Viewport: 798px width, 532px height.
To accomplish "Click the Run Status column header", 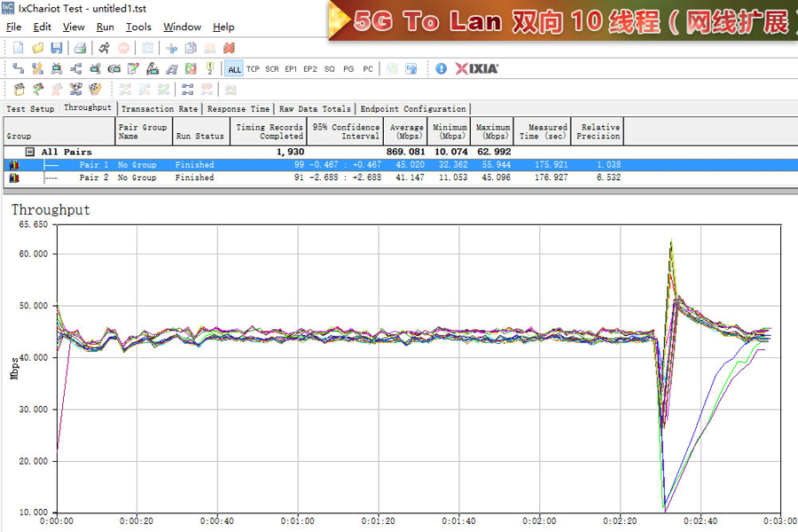I will [199, 137].
